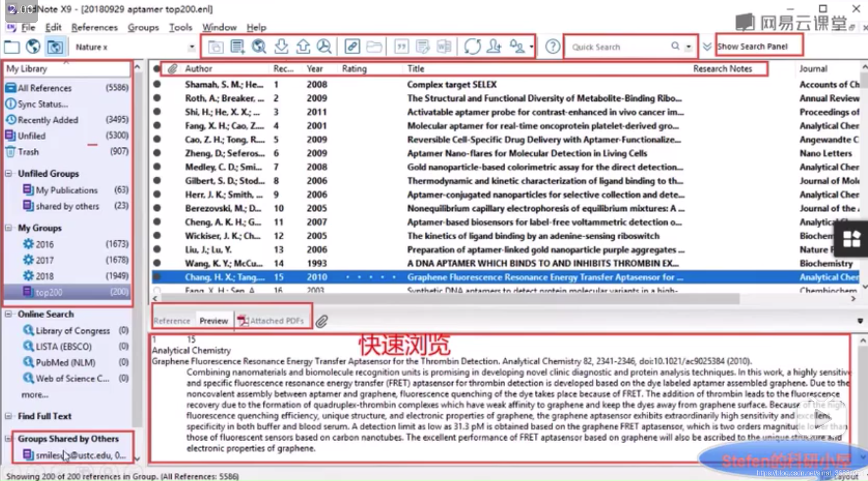
Task: Toggle read dot on Shi, H. reference
Action: [x=157, y=112]
